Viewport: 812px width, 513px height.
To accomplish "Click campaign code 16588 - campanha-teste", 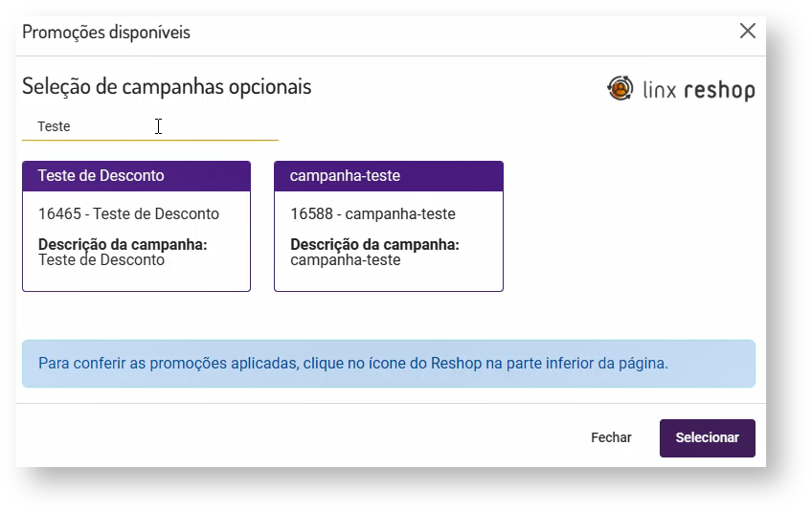I will (x=372, y=214).
